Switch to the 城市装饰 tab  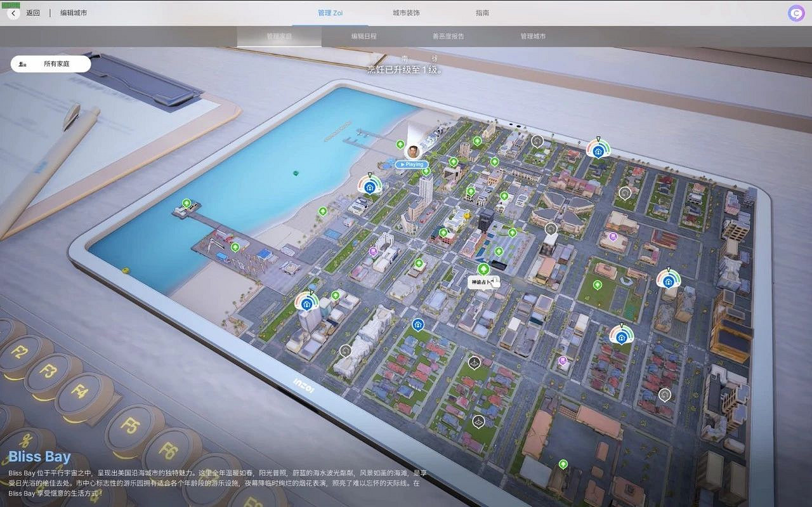pos(406,13)
